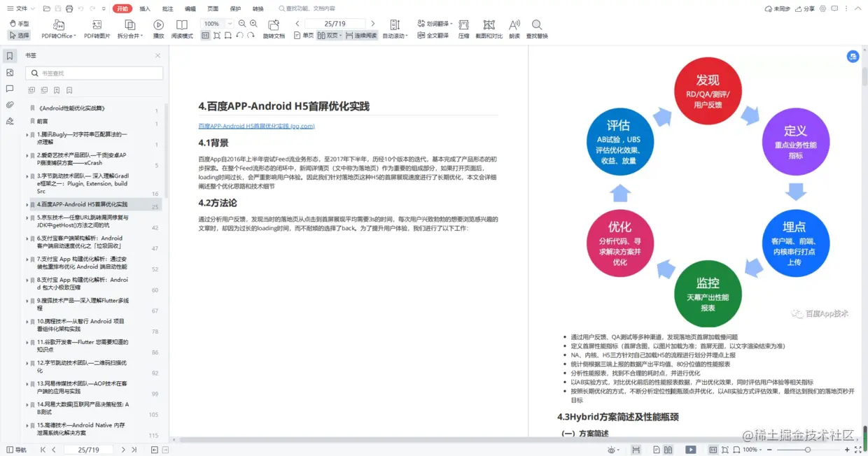Screen dimensions: 868x456
Task: Toggle 导航 navigation pane in status bar
Action: [x=16, y=450]
